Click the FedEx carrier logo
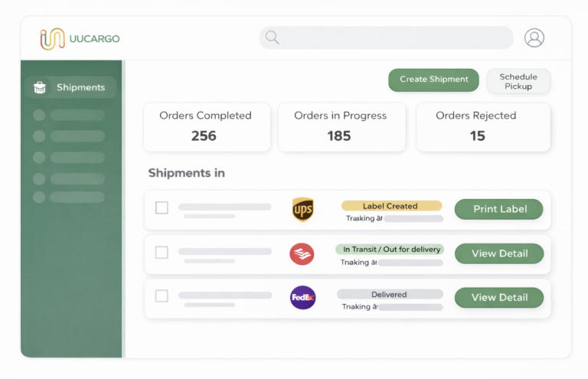 click(302, 297)
